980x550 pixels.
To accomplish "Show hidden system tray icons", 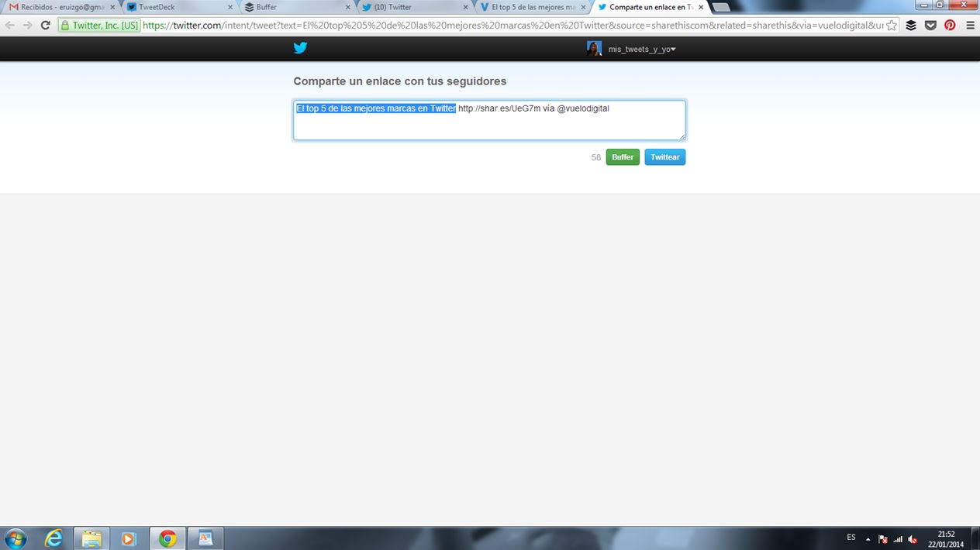I will (868, 539).
